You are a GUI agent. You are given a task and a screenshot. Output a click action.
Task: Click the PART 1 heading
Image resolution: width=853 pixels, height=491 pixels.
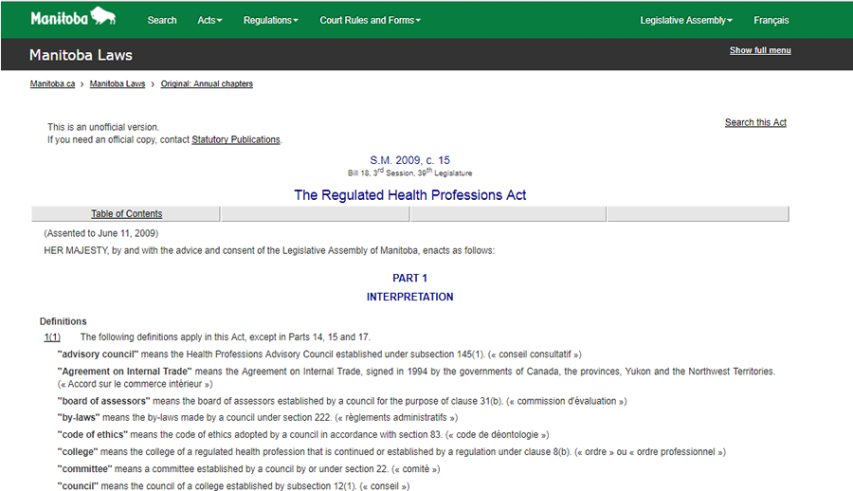coord(410,278)
